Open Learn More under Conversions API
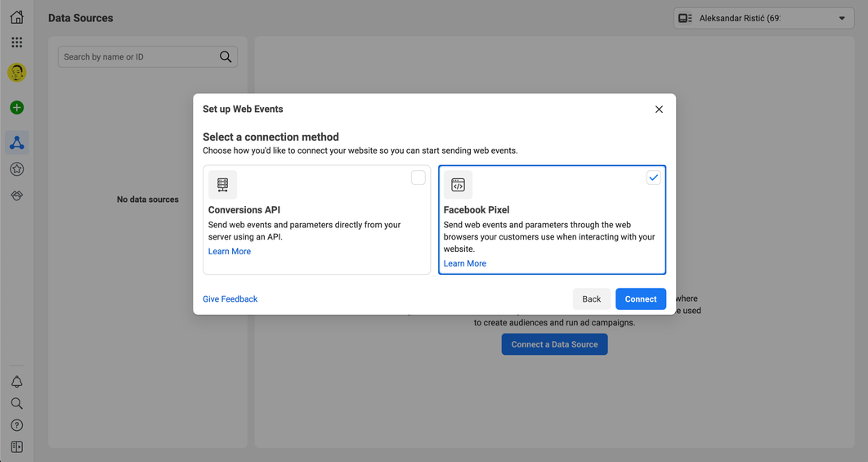 pyautogui.click(x=229, y=252)
